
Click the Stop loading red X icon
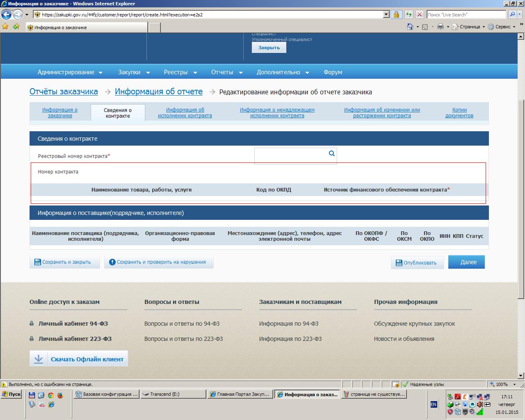pos(419,15)
